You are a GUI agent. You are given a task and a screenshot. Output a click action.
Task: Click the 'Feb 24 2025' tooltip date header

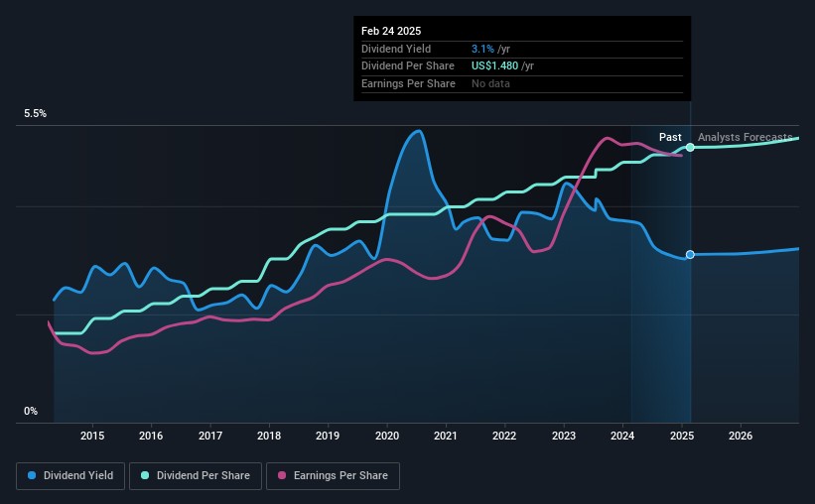tap(390, 31)
